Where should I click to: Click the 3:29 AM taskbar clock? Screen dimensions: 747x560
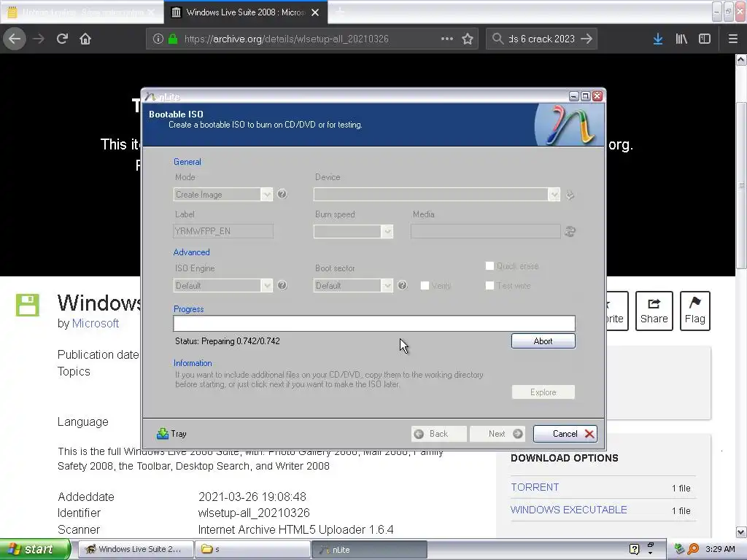720,549
